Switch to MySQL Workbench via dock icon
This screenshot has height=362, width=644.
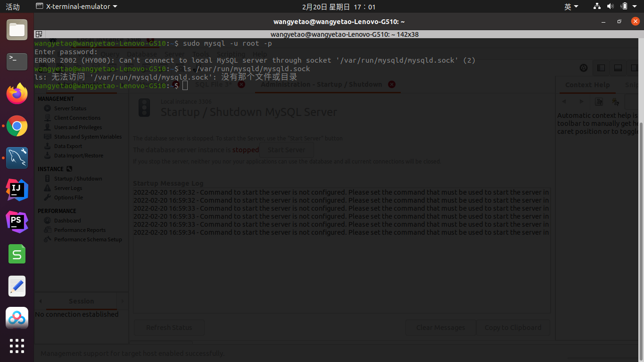17,158
